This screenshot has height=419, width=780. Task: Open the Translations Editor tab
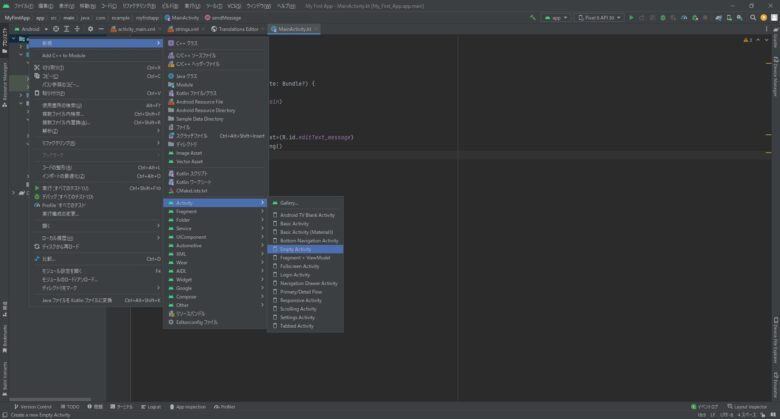pyautogui.click(x=235, y=29)
